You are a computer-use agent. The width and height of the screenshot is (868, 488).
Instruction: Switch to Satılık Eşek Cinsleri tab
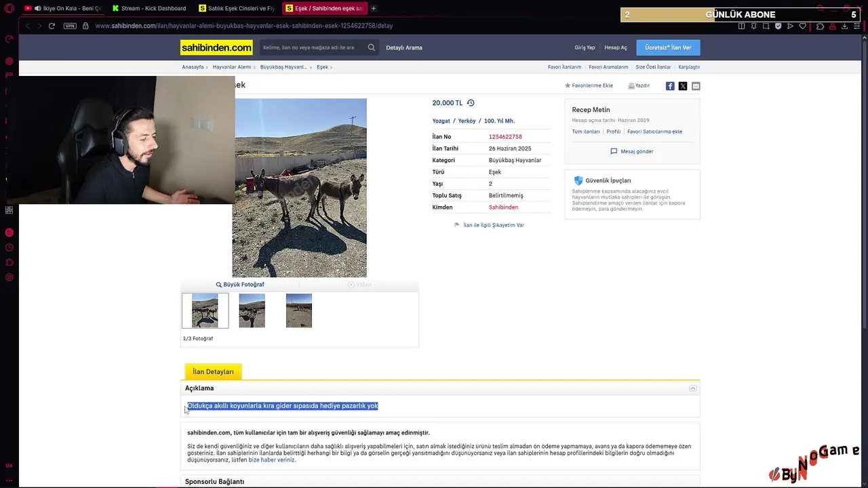click(237, 8)
